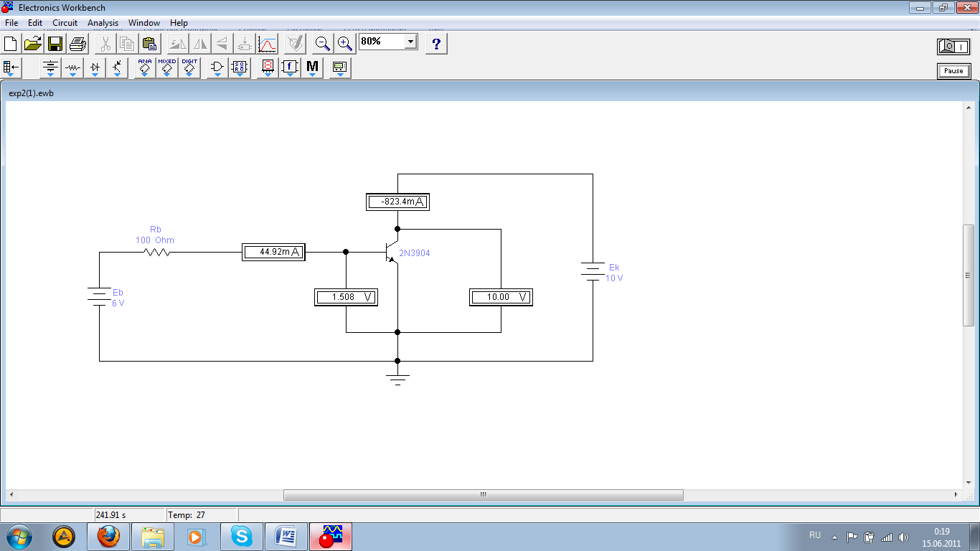
Task: Rotate the selected component
Action: point(178,44)
